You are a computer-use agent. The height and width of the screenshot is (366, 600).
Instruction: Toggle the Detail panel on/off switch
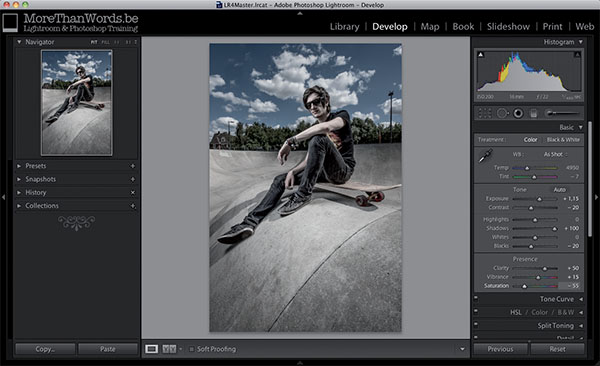pyautogui.click(x=476, y=337)
